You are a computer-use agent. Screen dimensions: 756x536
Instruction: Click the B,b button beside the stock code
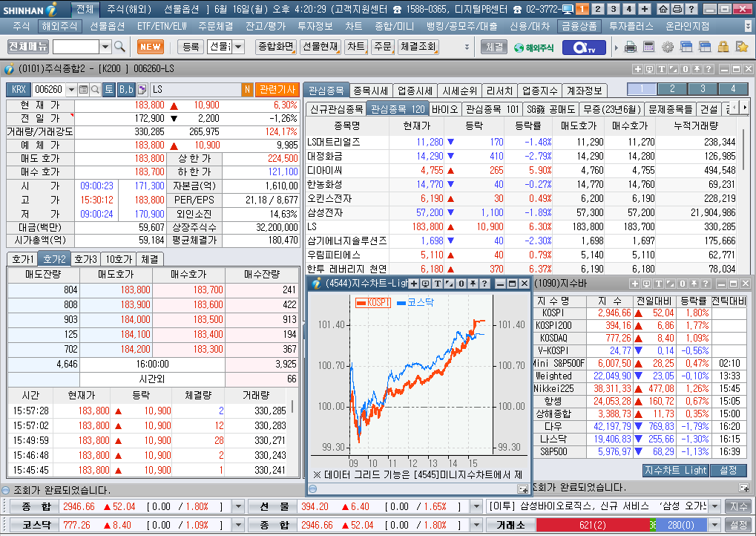(x=126, y=89)
